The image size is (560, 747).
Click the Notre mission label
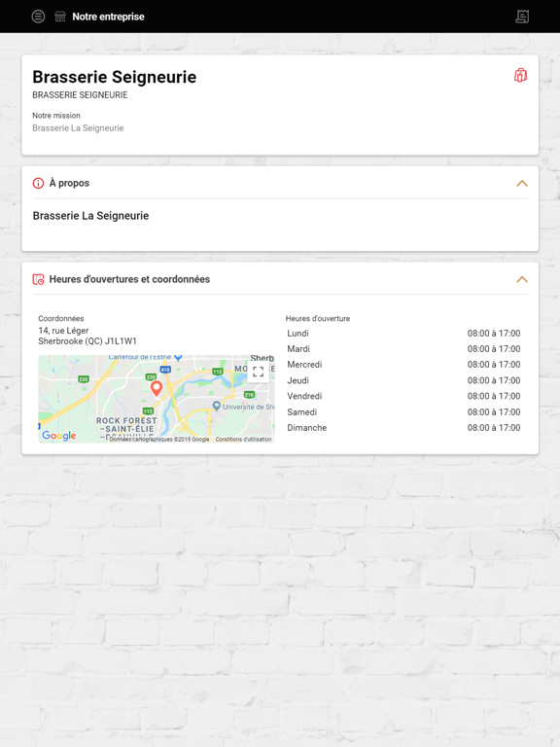[x=56, y=116]
